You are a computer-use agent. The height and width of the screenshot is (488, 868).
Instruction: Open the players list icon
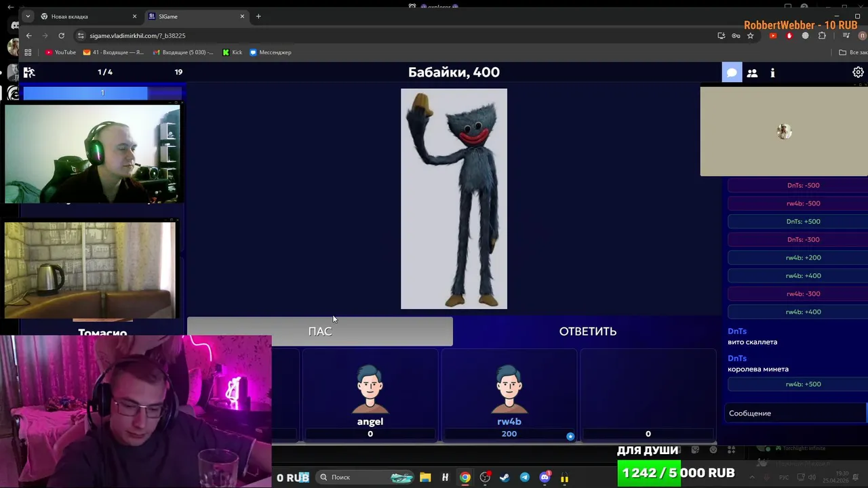(752, 73)
